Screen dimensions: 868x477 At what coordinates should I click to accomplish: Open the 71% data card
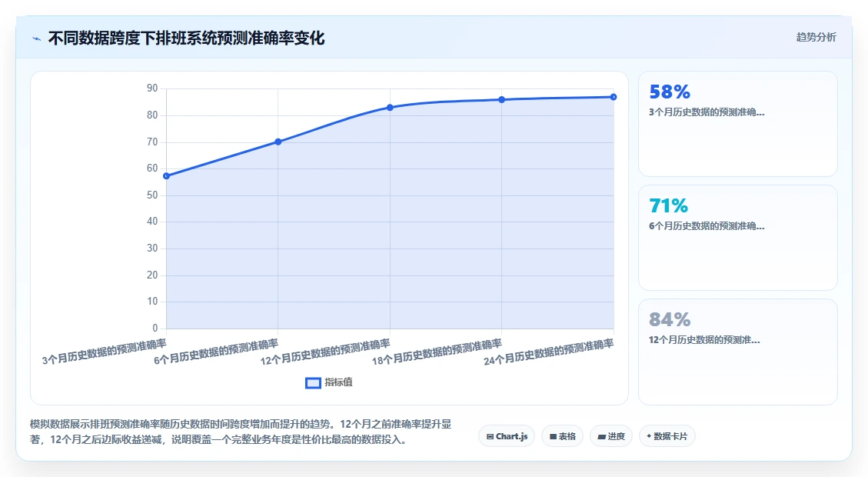click(x=738, y=238)
